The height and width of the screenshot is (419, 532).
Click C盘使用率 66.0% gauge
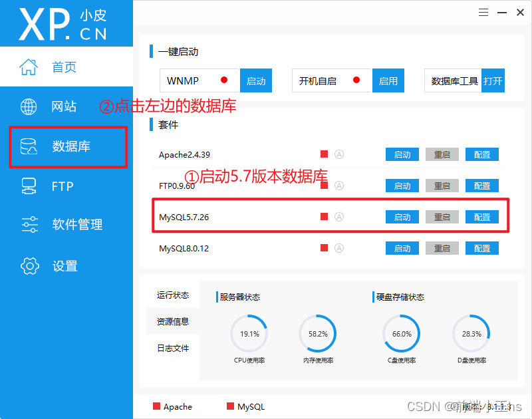[402, 334]
